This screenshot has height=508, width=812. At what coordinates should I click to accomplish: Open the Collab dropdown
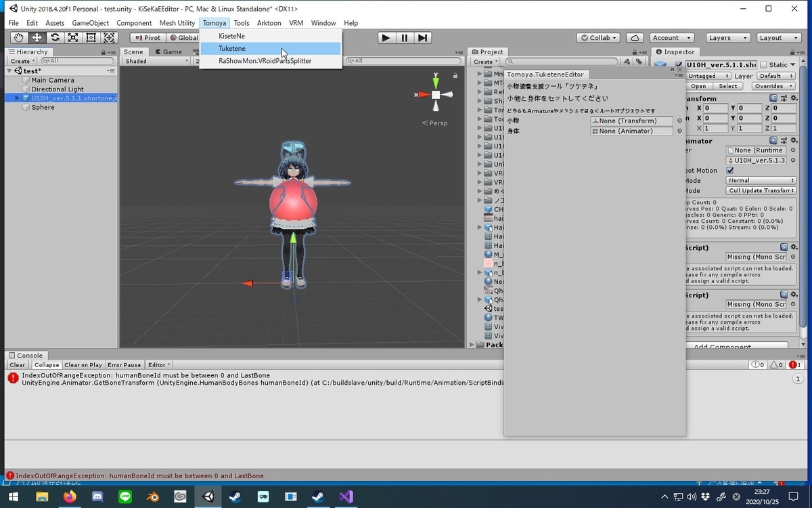point(599,38)
